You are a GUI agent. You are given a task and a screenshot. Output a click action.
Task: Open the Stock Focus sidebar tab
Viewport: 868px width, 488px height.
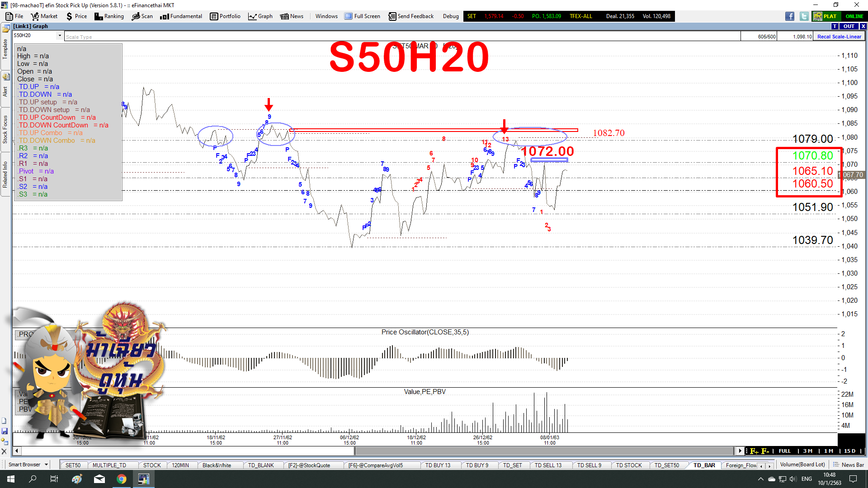(x=5, y=129)
